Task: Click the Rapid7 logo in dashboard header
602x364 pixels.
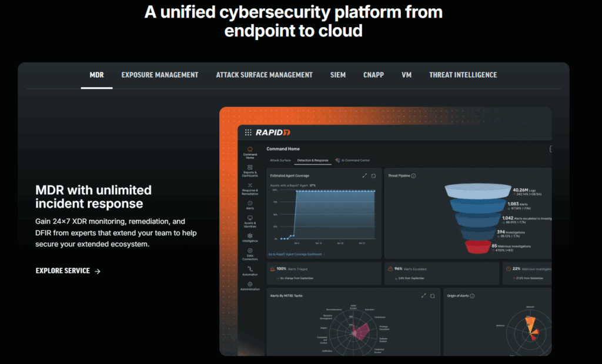Action: 273,132
